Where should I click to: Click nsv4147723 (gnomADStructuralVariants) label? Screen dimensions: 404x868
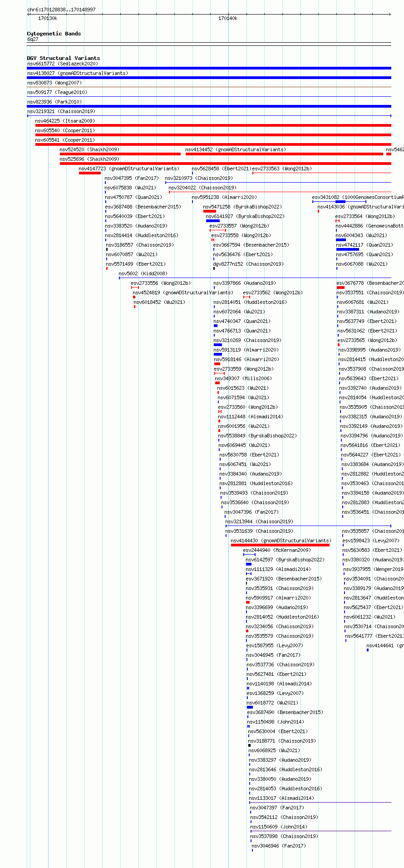coord(129,169)
